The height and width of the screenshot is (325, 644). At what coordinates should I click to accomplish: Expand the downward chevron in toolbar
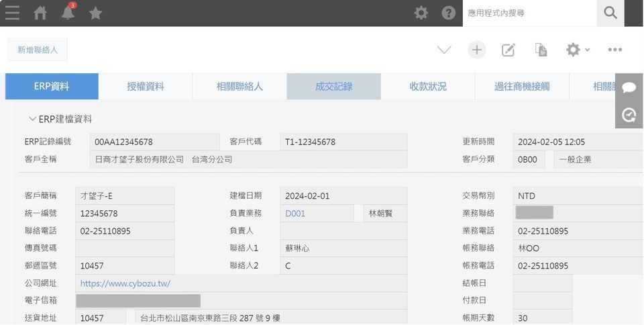coord(444,50)
